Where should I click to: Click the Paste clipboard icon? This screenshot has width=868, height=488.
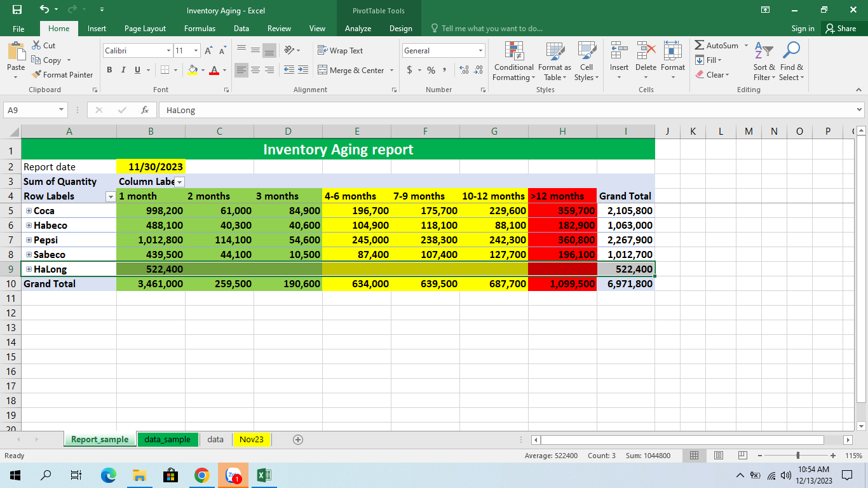click(16, 51)
